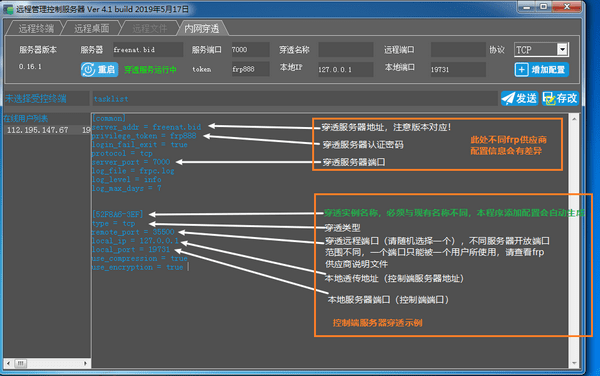Viewport: 600px width, 376px height.
Task: Open the 远程文件 tab
Action: 149,28
